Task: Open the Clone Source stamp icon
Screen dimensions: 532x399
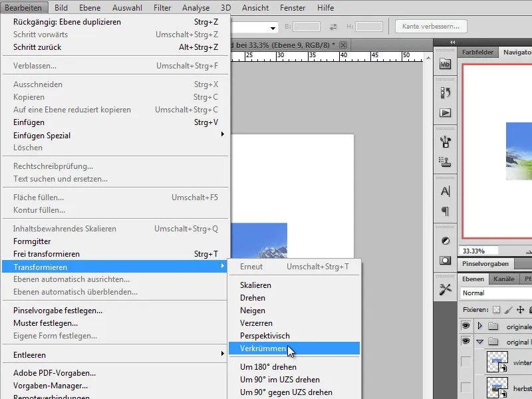Action: tap(445, 162)
